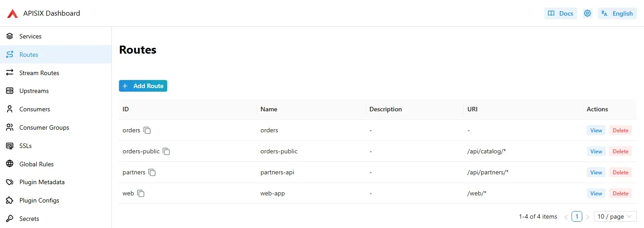Click the 1-4 of 4 items text
This screenshot has width=644, height=228.
pyautogui.click(x=538, y=216)
